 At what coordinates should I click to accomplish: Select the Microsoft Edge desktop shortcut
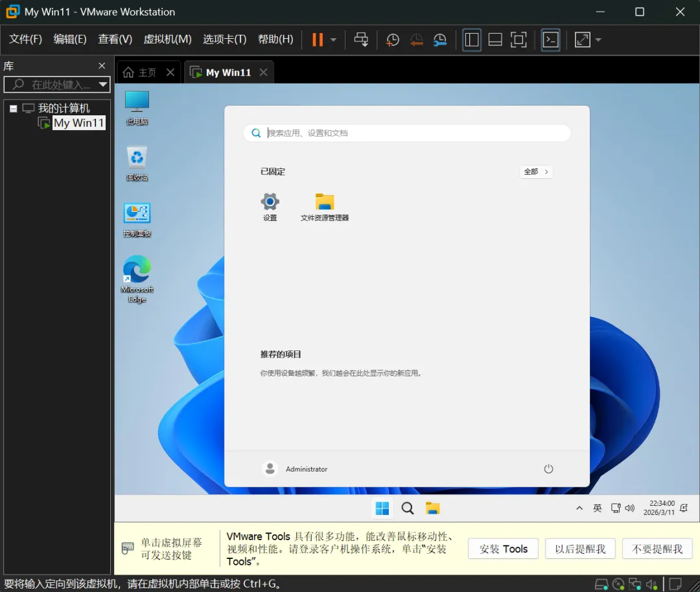(137, 279)
